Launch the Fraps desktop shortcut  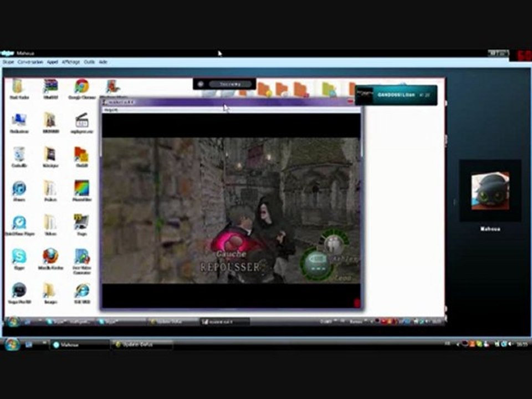[82, 224]
